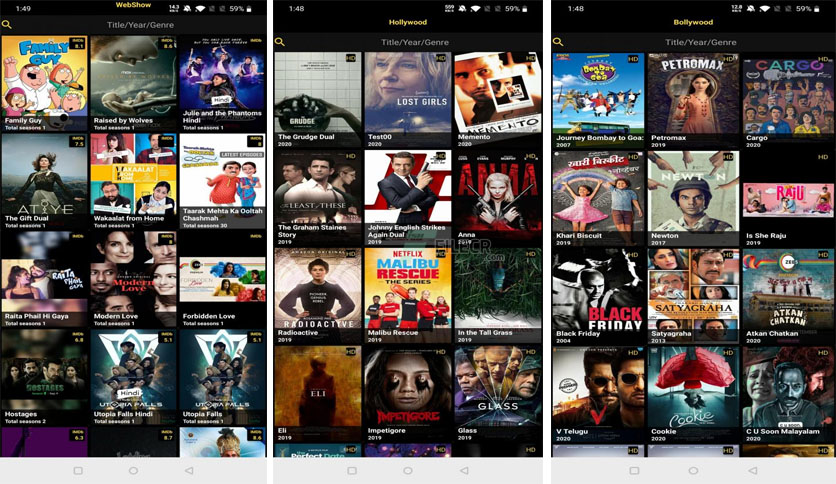This screenshot has height=484, width=836.
Task: Open the Hostages show poster
Action: (x=44, y=377)
